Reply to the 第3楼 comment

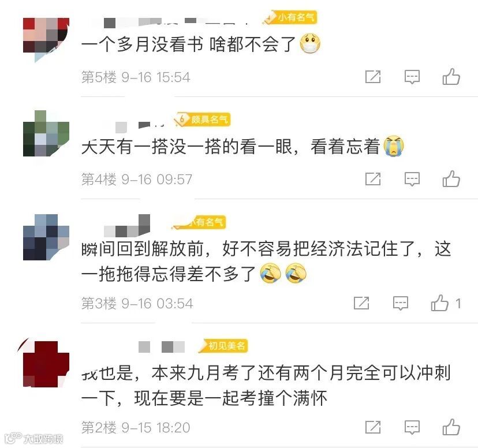[x=400, y=303]
